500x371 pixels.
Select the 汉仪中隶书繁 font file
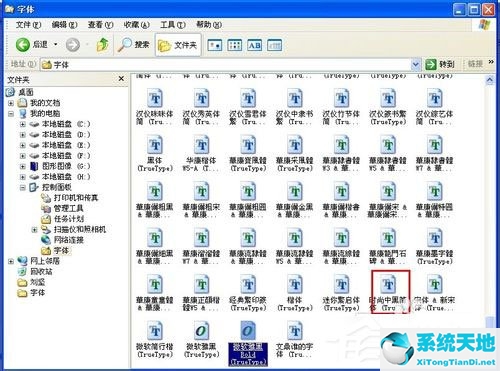[x=295, y=107]
